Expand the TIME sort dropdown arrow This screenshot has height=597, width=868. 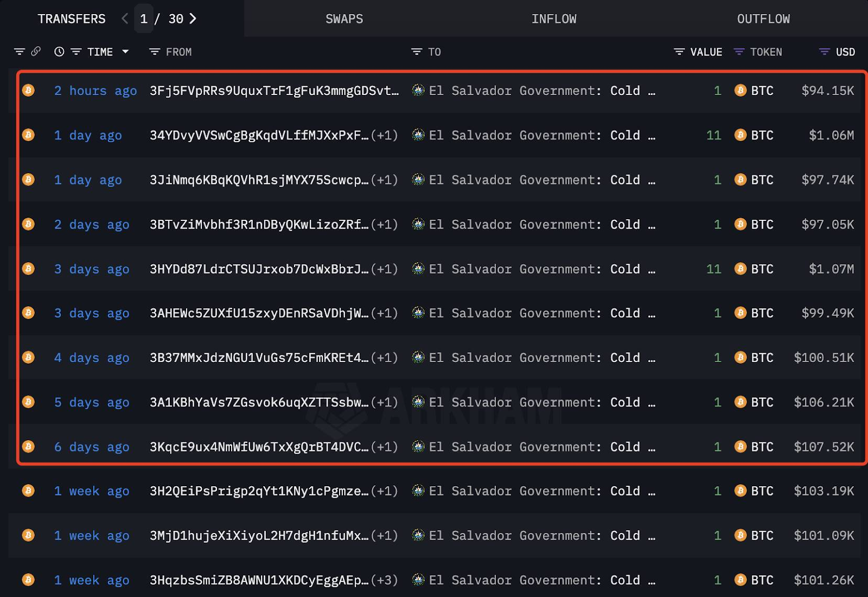pyautogui.click(x=125, y=52)
